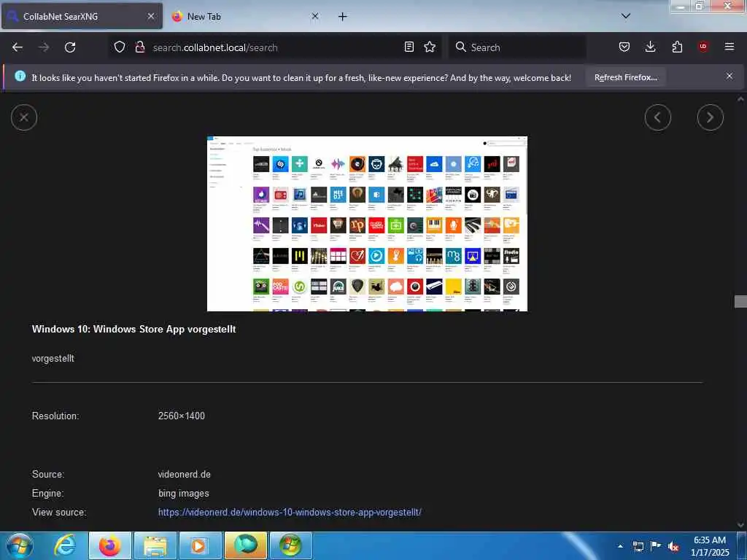
Task: Select the title 'Windows 10: Windows Store App vorgestellt'
Action: 134,329
